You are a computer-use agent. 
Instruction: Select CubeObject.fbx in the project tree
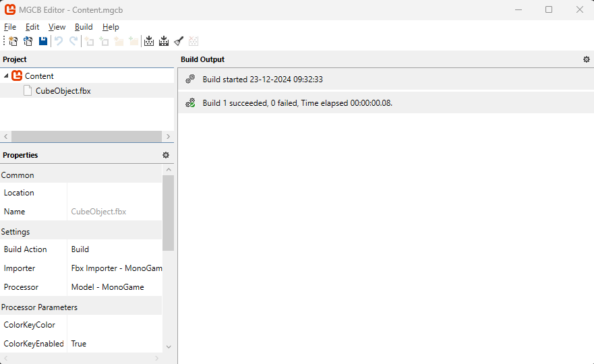[x=63, y=91]
